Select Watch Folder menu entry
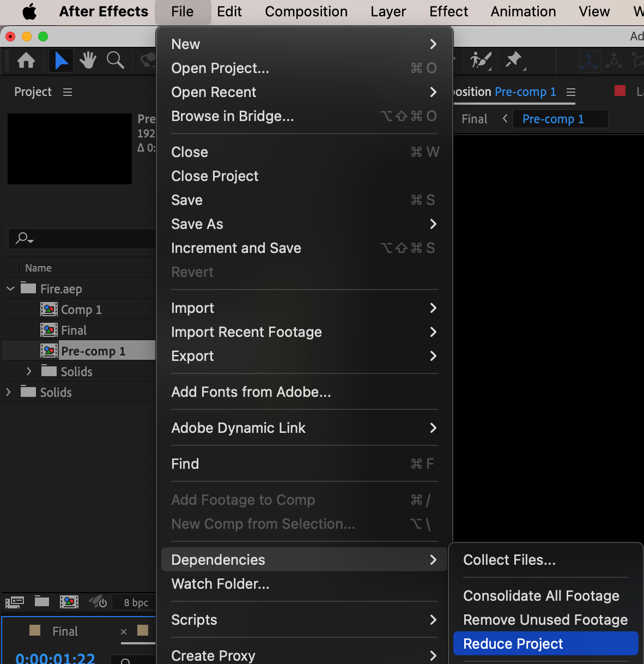This screenshot has height=664, width=644. pos(305,584)
